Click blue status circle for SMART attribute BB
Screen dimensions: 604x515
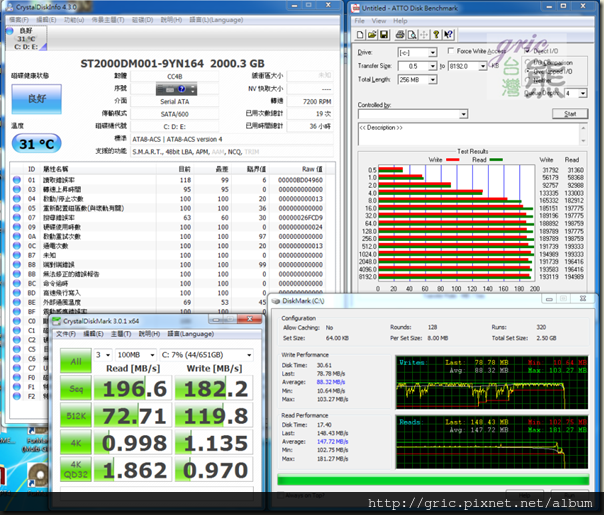coord(17,274)
